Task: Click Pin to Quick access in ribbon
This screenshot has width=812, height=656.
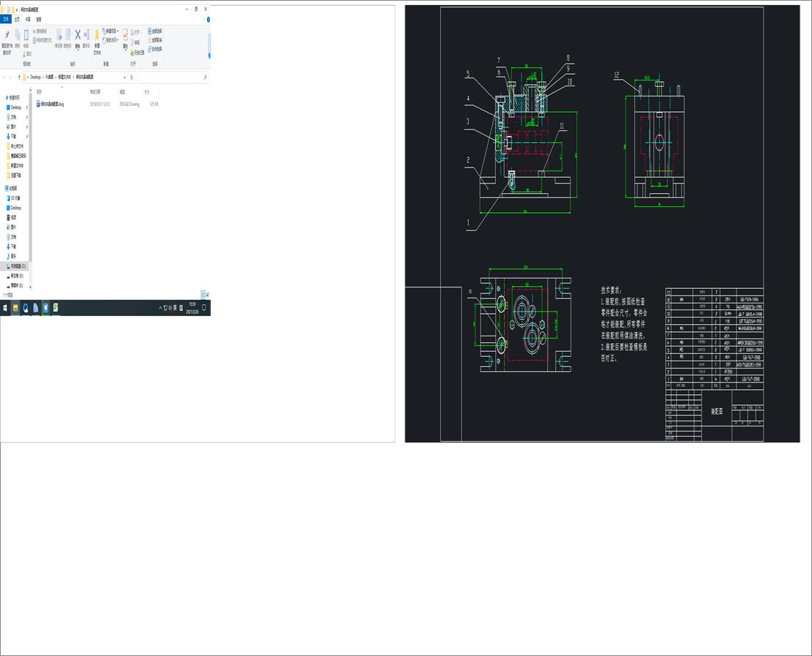Action: pos(7,42)
